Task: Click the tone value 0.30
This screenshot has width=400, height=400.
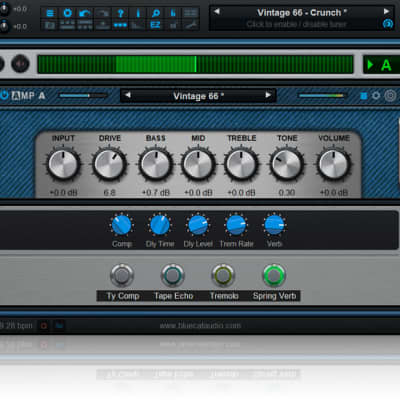Action: [x=287, y=193]
